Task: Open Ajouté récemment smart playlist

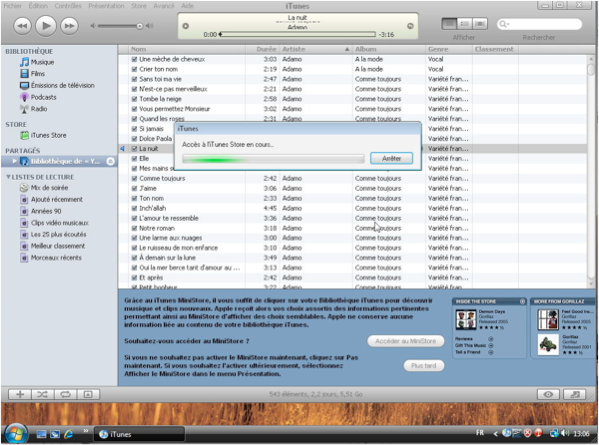Action: [57, 199]
